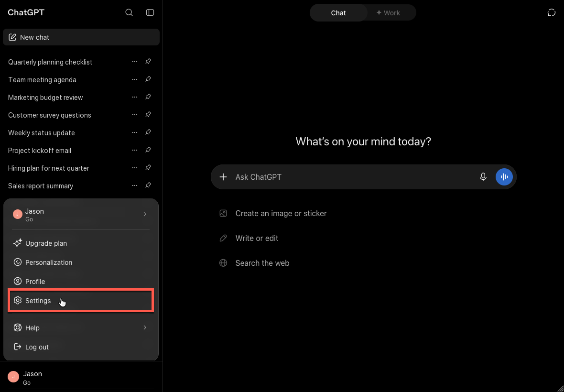Pin the Quarterly planning checklist chat

[148, 62]
